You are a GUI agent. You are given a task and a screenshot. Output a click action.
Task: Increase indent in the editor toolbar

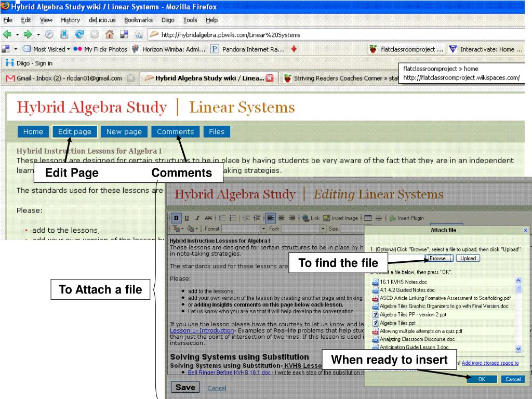(x=257, y=218)
